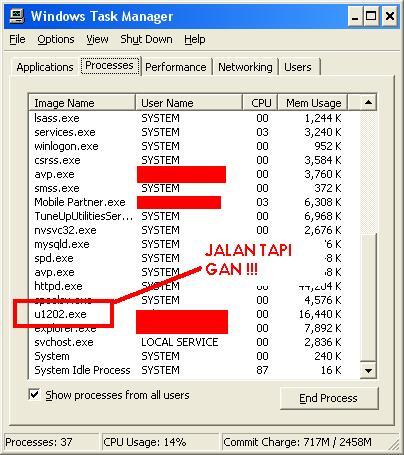This screenshot has width=404, height=455.
Task: Switch to the Applications tab
Action: pos(45,67)
